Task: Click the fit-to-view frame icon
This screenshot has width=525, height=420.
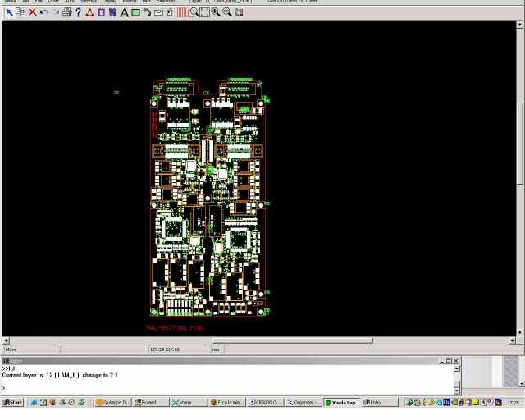Action: [204, 12]
